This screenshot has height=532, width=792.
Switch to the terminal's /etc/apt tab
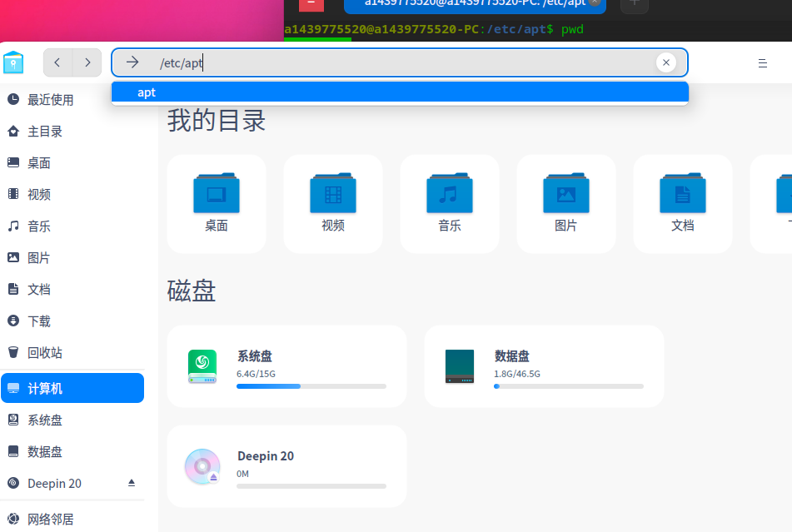coord(475,4)
